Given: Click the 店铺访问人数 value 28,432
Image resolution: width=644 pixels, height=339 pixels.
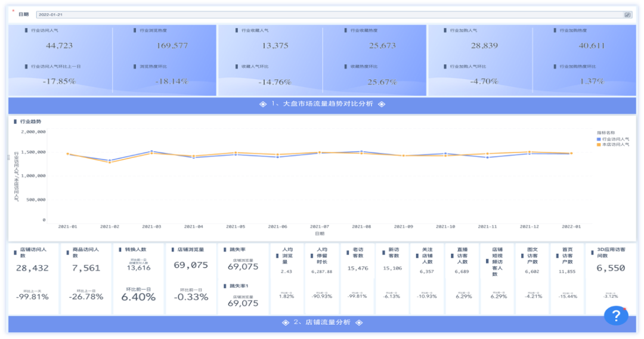Looking at the screenshot, I should click(x=32, y=269).
